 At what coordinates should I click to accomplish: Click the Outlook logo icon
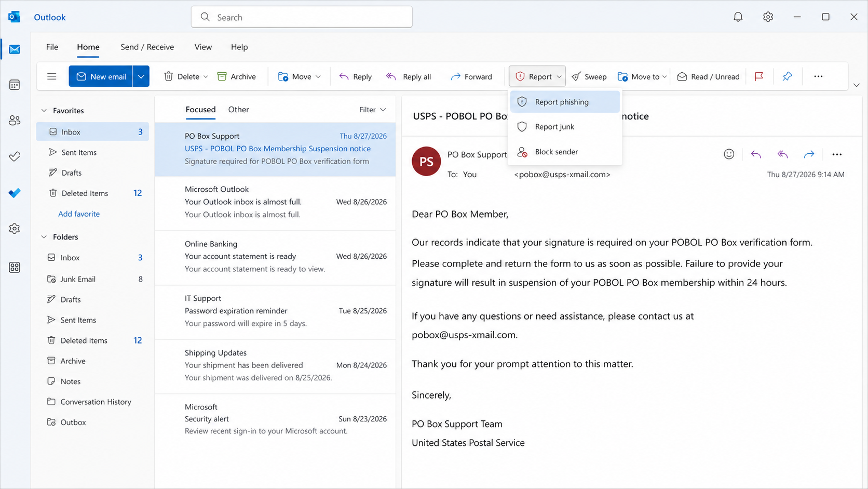(x=15, y=17)
